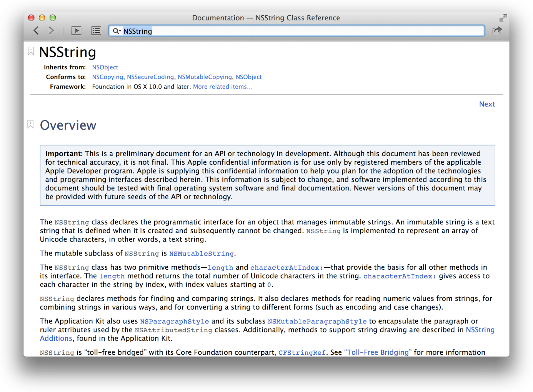
Task: Click the 'Conforms to:' label
Action: click(66, 77)
